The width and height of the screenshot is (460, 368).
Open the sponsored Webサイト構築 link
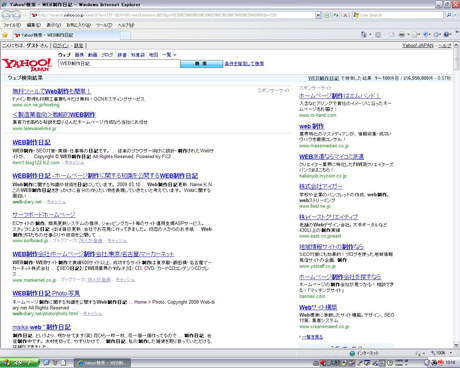[318, 307]
